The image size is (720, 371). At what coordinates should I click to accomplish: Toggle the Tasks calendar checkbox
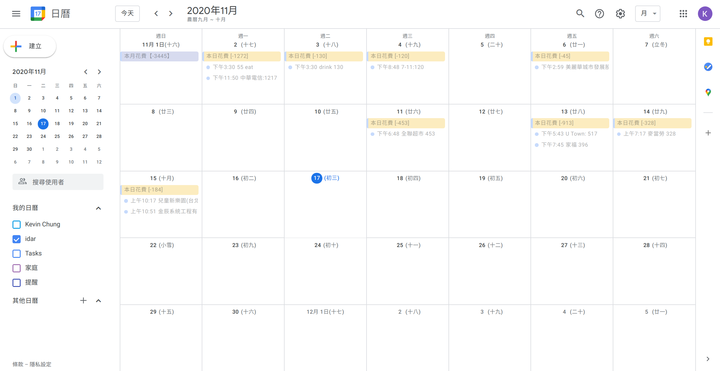tap(17, 253)
